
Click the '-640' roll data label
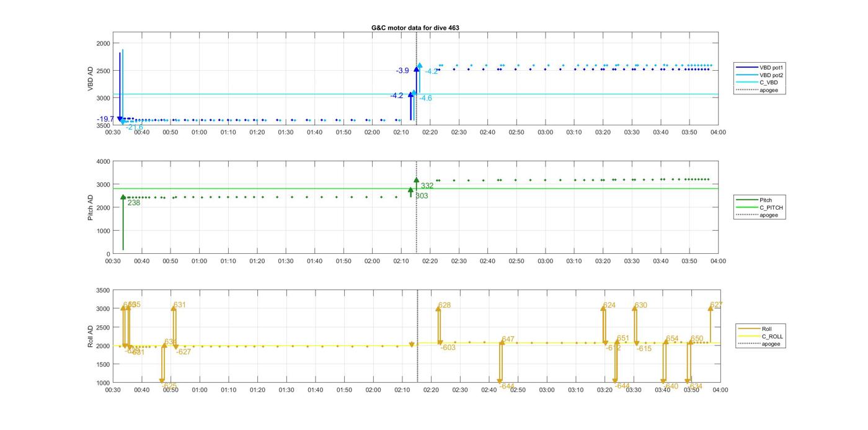[671, 386]
